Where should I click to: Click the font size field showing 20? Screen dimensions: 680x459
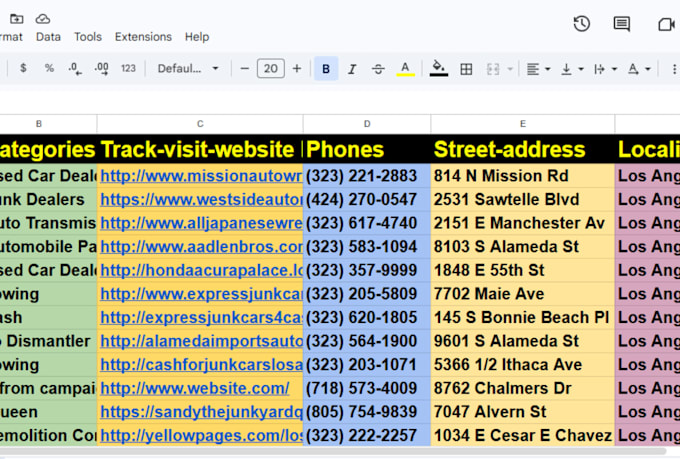[x=271, y=69]
